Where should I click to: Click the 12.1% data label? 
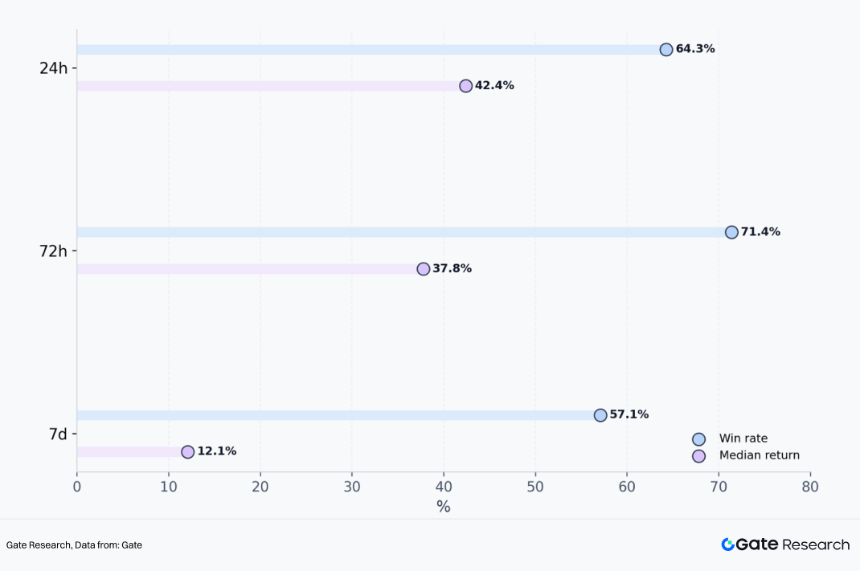(x=217, y=452)
